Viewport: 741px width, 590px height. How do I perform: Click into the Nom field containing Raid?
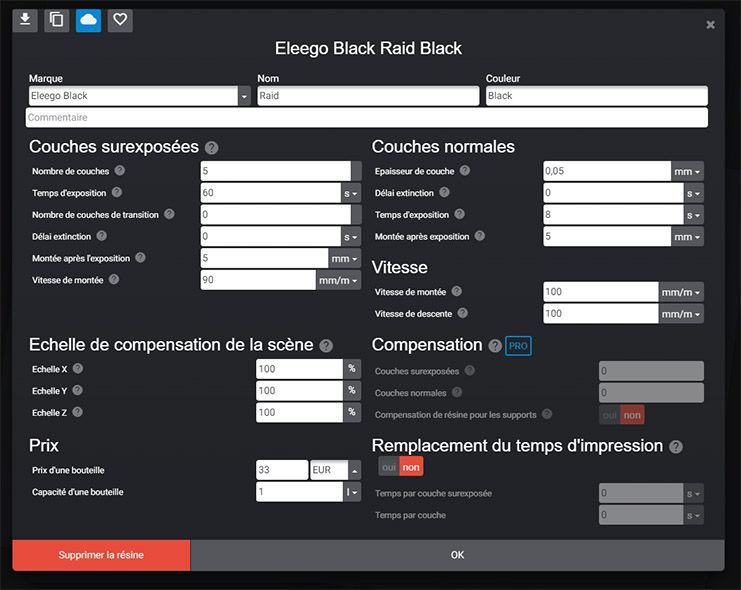coord(368,96)
